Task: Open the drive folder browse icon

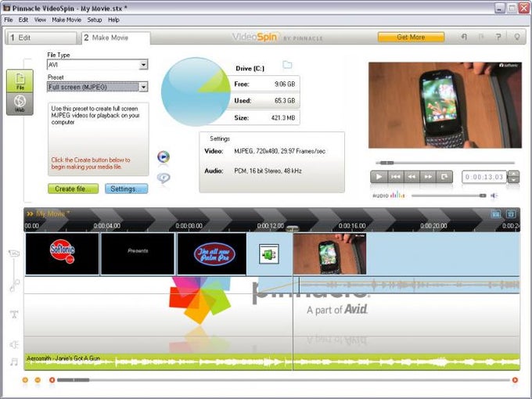Action: pos(287,64)
